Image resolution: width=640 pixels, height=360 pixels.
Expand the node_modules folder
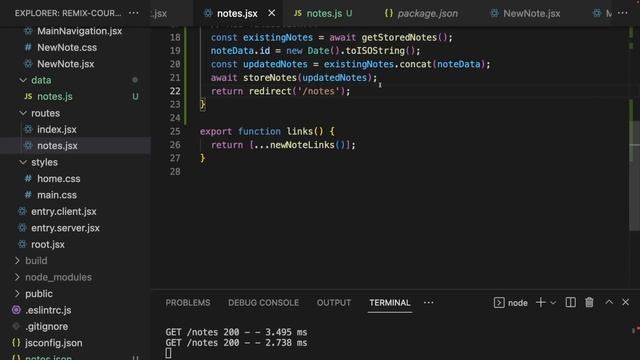(58, 277)
